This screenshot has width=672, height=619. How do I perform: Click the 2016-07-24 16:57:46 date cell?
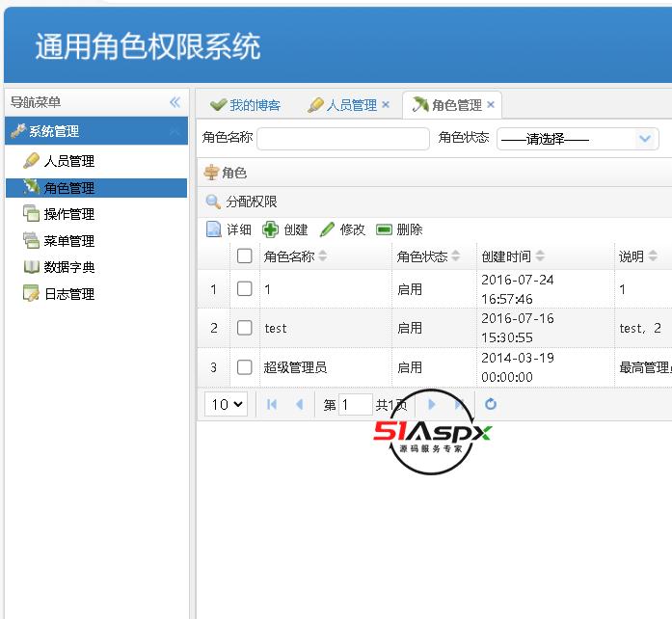coord(545,289)
